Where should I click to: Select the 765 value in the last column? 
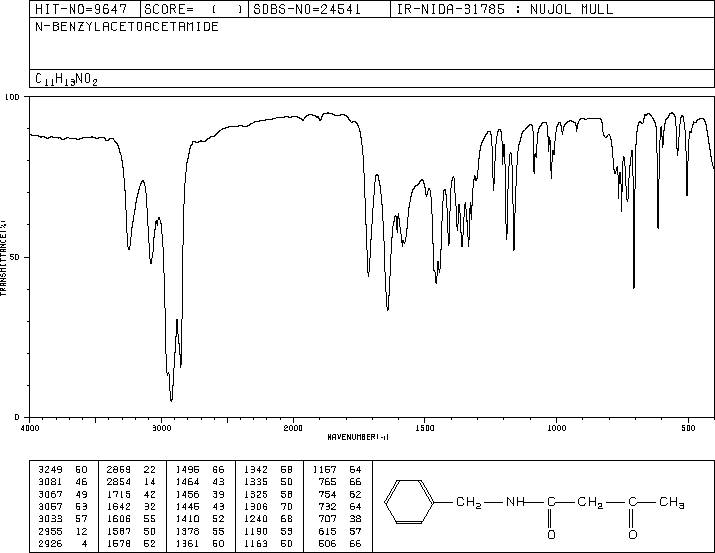[x=327, y=482]
